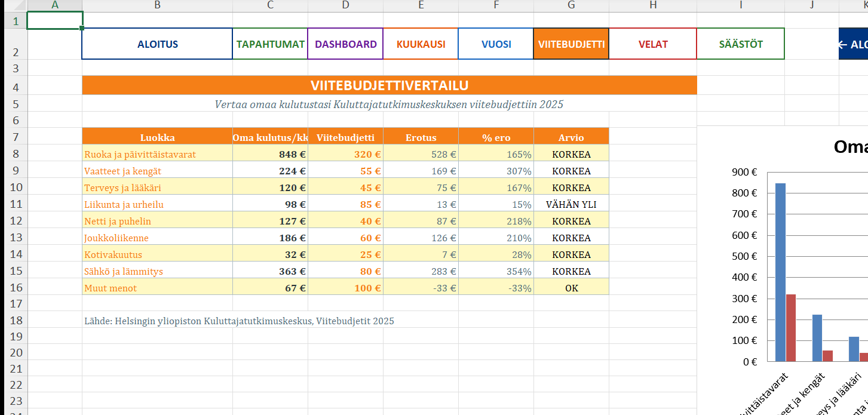Click the dark blue back-to-ALOITUS arrow button
This screenshot has width=868, height=415.
tap(854, 44)
